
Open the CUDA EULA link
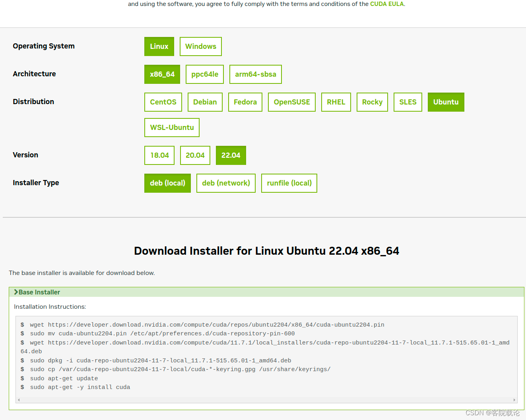pos(387,4)
